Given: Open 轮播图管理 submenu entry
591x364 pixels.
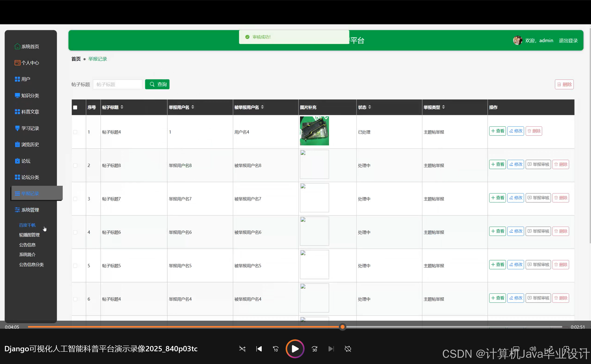Looking at the screenshot, I should 29,235.
